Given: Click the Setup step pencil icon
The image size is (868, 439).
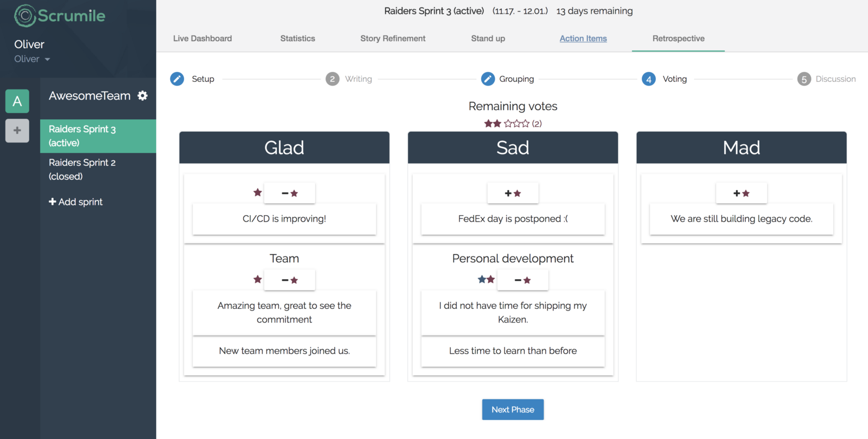Looking at the screenshot, I should (177, 79).
